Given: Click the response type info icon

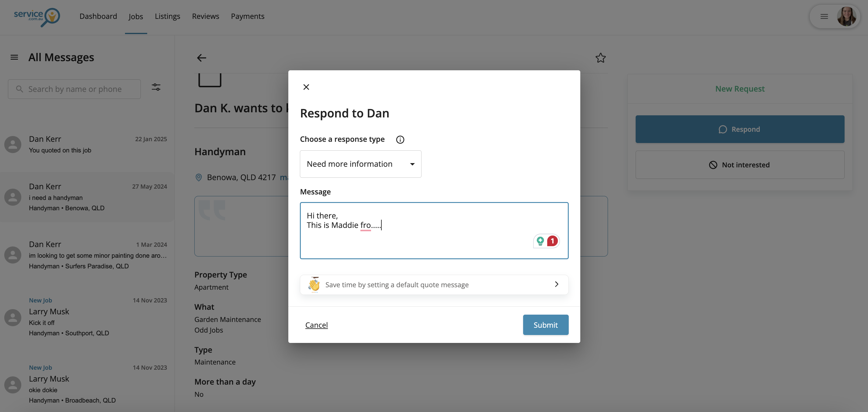Looking at the screenshot, I should (400, 140).
